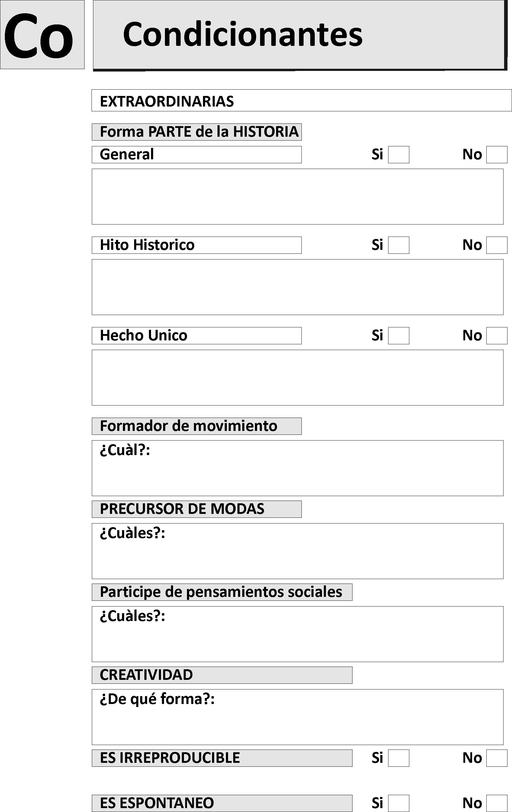This screenshot has height=812, width=512.
Task: Click the Condicionantes title banner
Action: 300,35
